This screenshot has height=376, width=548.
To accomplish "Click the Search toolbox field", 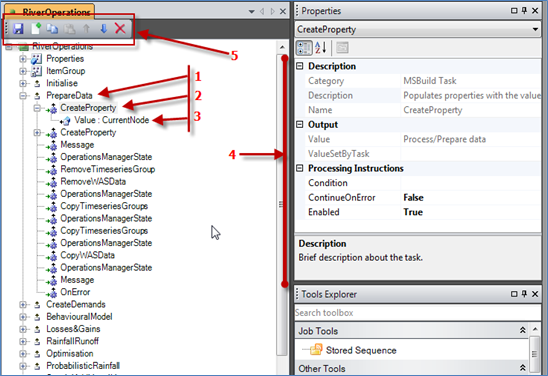I will (x=418, y=312).
